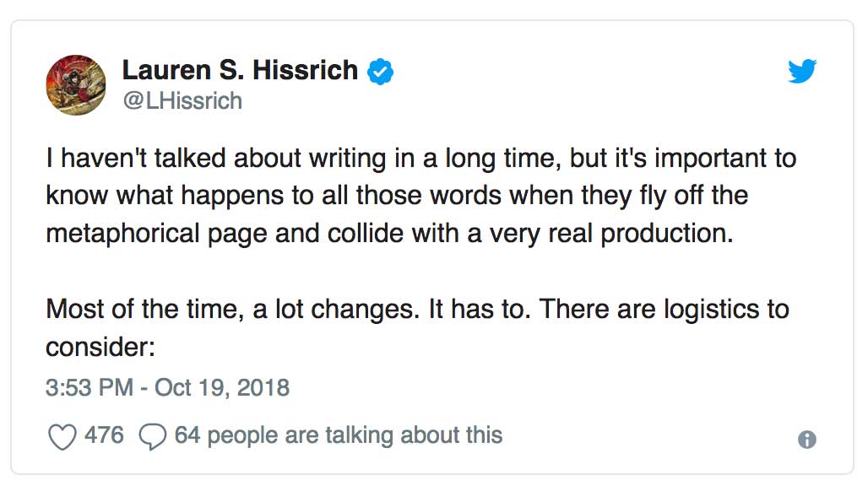
Task: Click the blank gap between tweet paragraphs
Action: (x=420, y=271)
